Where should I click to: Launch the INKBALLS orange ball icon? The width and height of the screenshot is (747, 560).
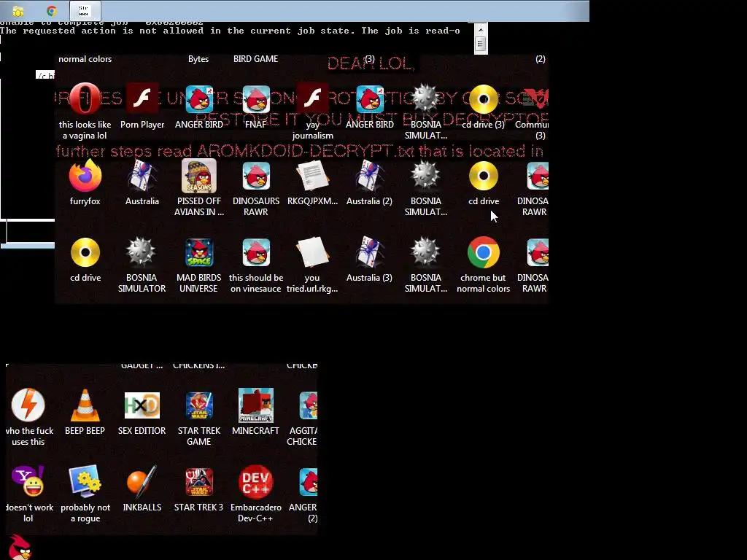(x=142, y=481)
